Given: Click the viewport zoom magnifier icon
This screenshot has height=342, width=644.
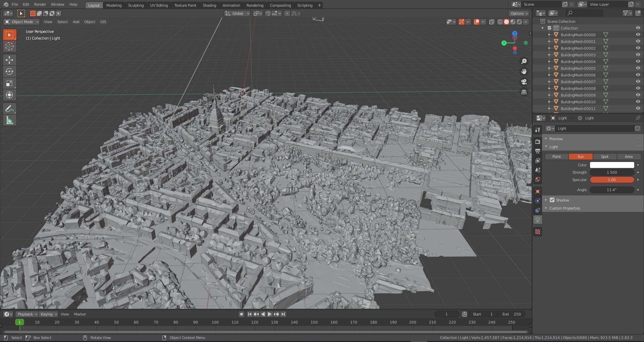Looking at the screenshot, I should [x=524, y=61].
